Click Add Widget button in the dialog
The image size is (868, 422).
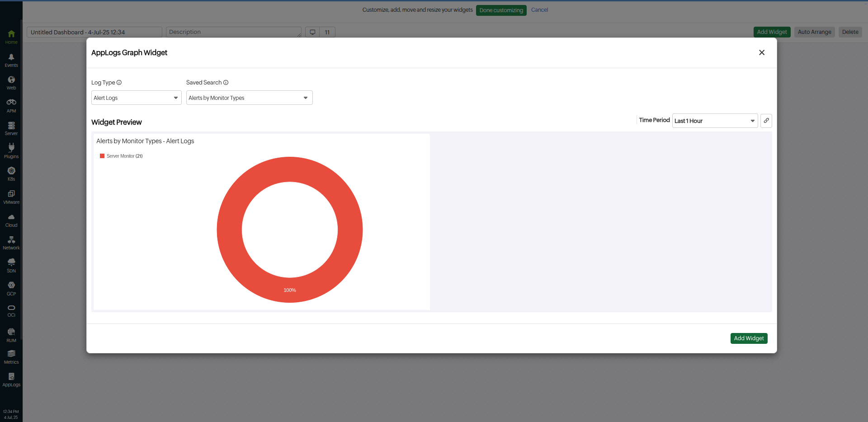pyautogui.click(x=749, y=338)
